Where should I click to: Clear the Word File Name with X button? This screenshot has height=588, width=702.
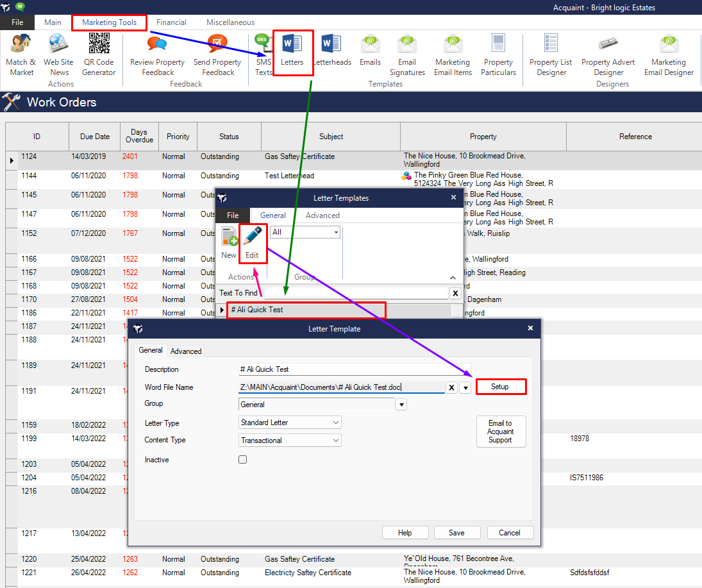pyautogui.click(x=452, y=387)
